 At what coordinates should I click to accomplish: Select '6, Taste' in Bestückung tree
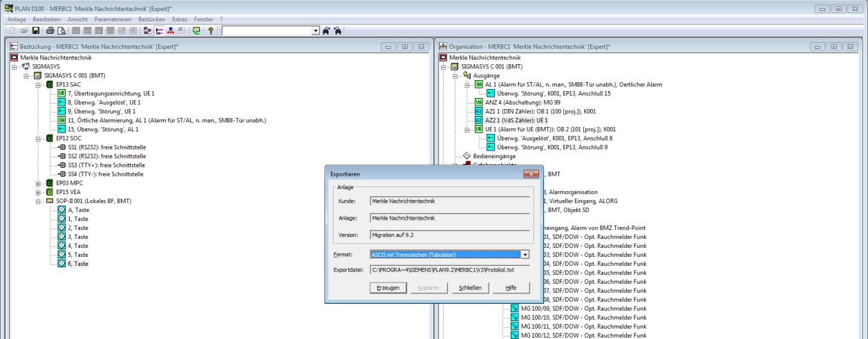78,264
